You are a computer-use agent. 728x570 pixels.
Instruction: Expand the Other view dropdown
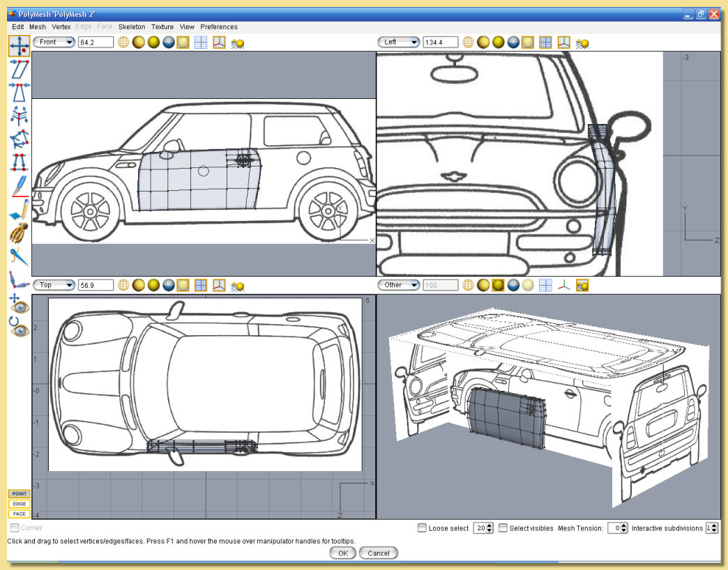399,285
